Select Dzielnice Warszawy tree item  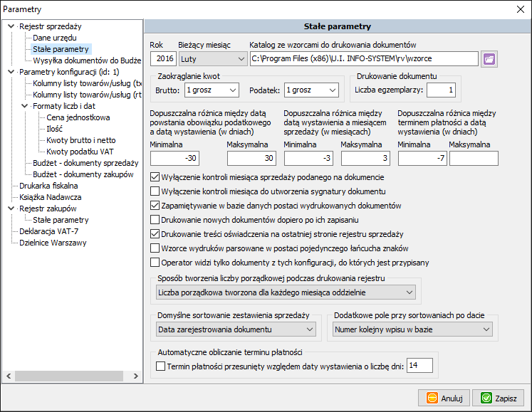click(x=53, y=243)
